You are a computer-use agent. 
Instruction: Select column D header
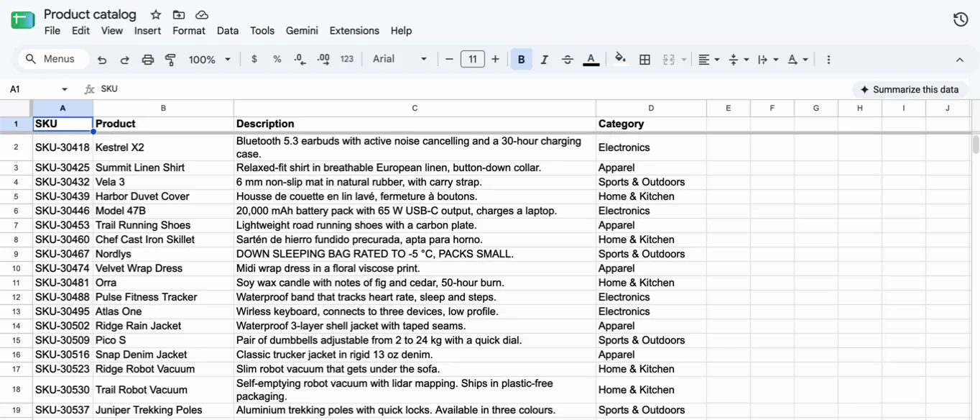point(651,108)
